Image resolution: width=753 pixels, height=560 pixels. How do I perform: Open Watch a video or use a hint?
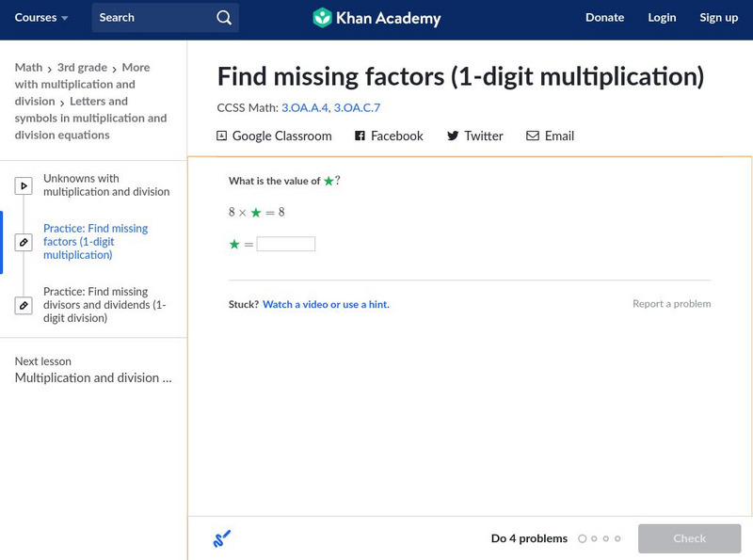[x=326, y=305]
